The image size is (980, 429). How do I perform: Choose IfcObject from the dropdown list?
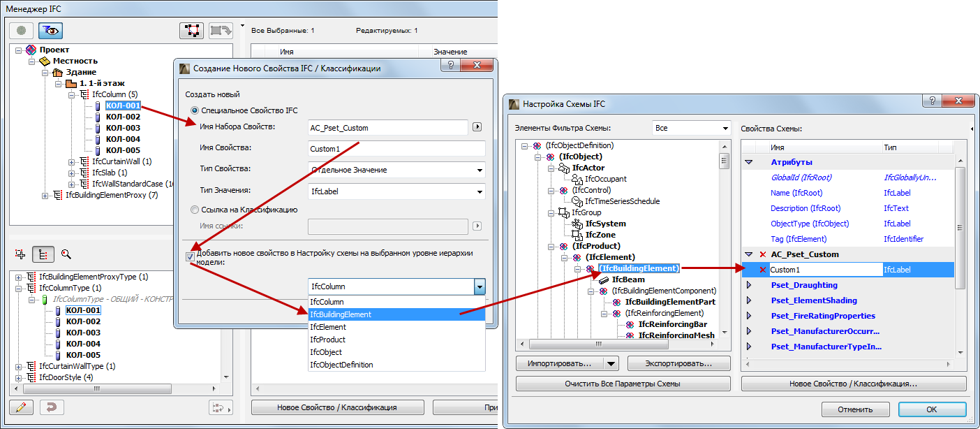pyautogui.click(x=396, y=352)
